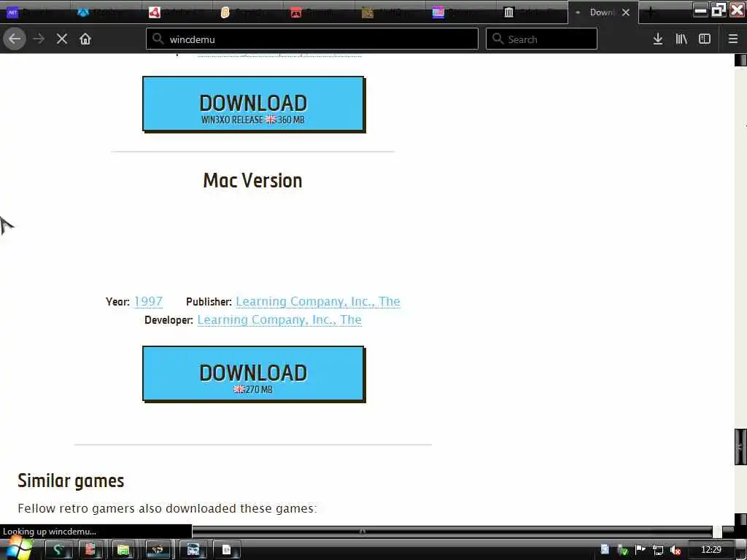The image size is (747, 560).
Task: Click the address bar containing wincdemu
Action: [x=312, y=39]
